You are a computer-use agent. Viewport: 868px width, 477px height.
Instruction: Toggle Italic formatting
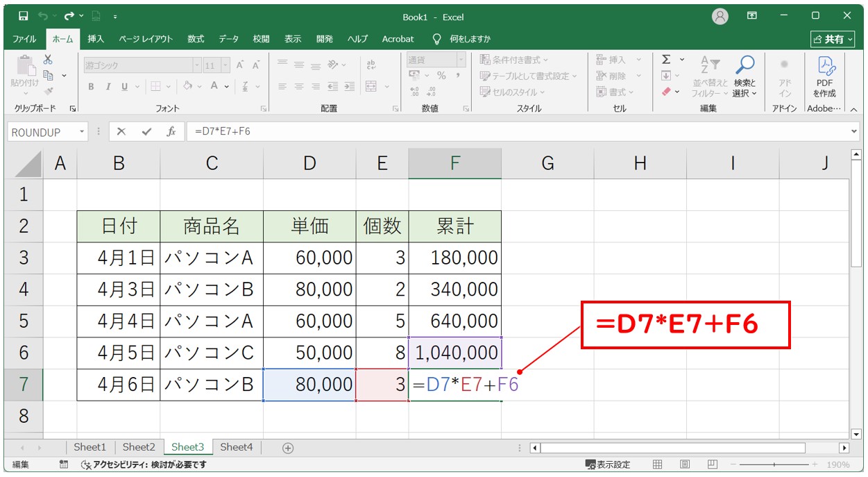[108, 87]
